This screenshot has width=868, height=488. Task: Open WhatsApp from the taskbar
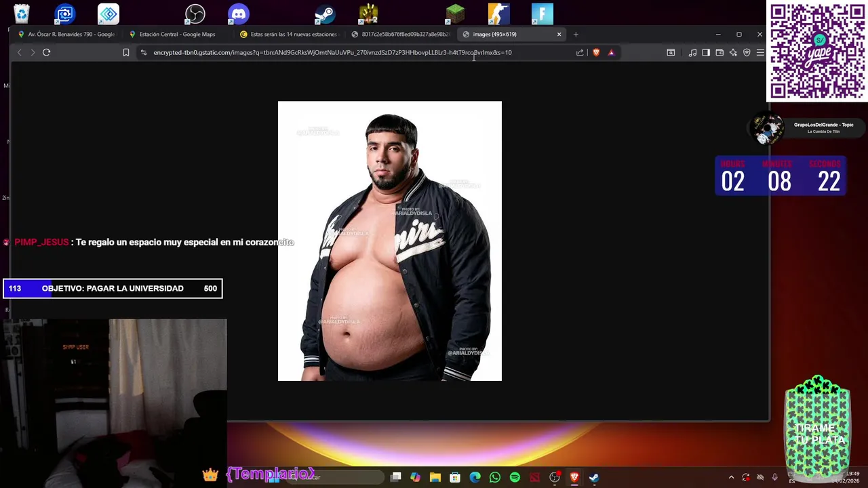[495, 477]
